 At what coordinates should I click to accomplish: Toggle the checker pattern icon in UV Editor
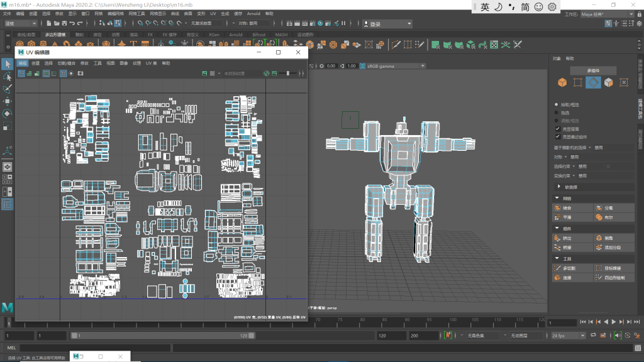point(213,74)
